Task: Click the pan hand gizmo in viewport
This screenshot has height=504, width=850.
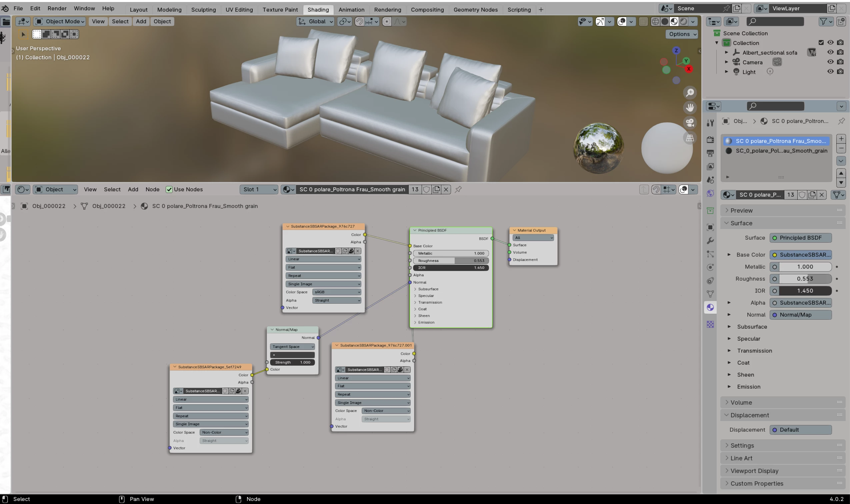Action: click(x=690, y=108)
